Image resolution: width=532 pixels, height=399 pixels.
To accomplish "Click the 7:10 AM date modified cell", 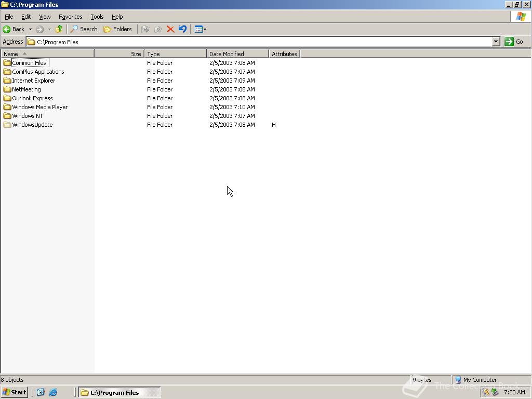I will [232, 107].
